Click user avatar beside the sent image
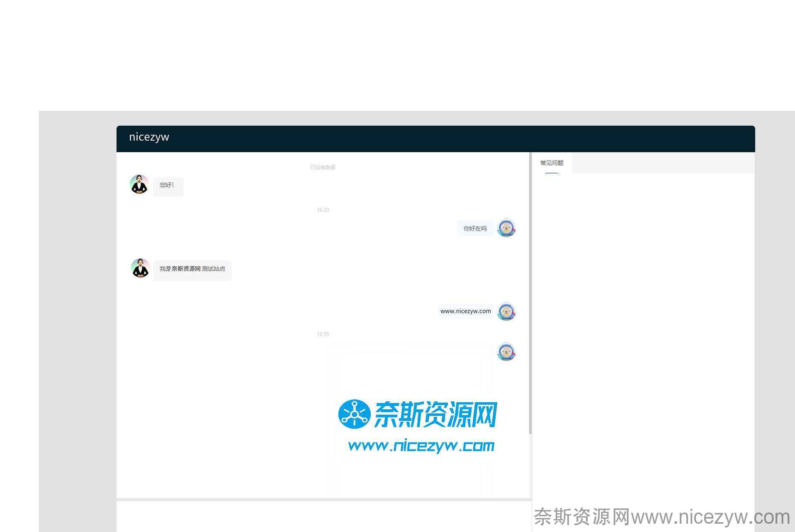This screenshot has height=532, width=795. (x=506, y=352)
